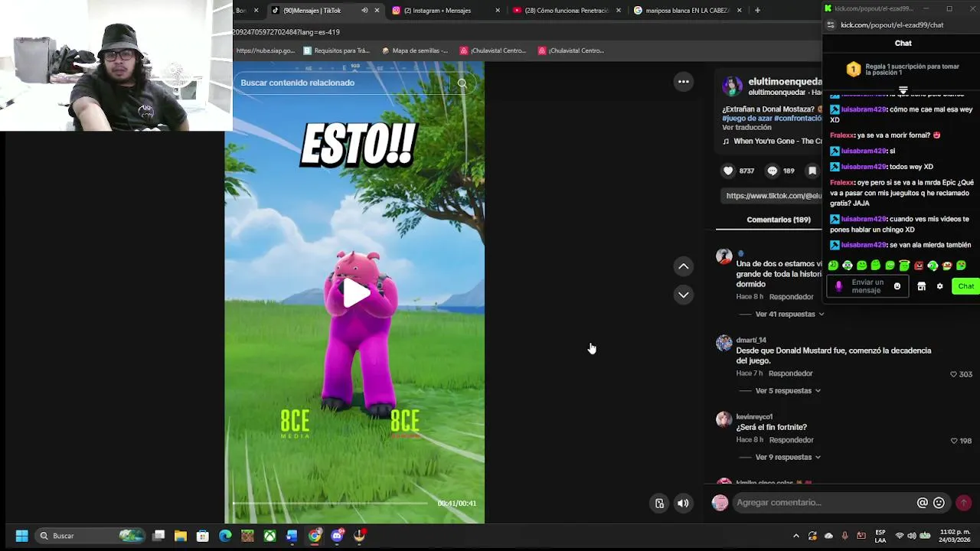Image resolution: width=980 pixels, height=551 pixels.
Task: Select the Comentarios (189) tab
Action: tap(779, 220)
